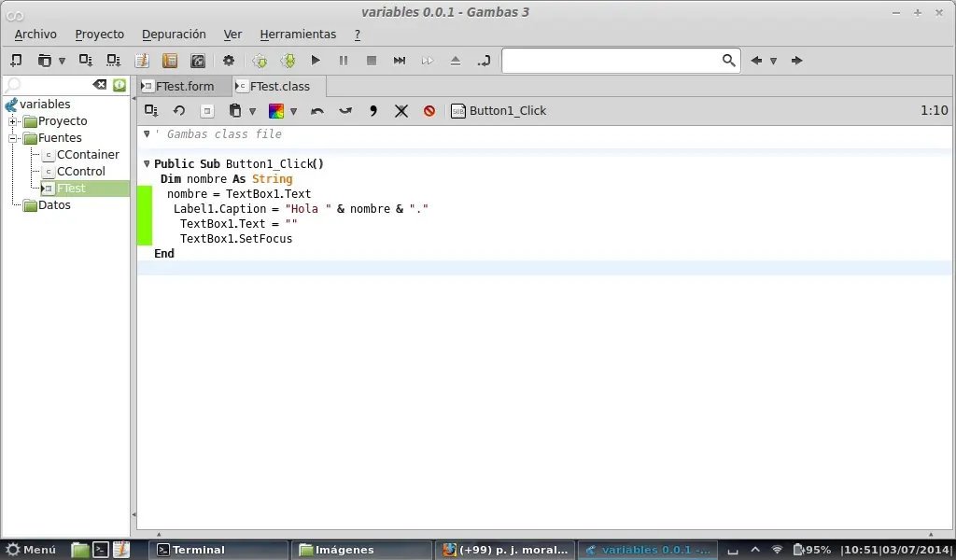Image resolution: width=956 pixels, height=560 pixels.
Task: Select CControl class in tree
Action: (80, 172)
